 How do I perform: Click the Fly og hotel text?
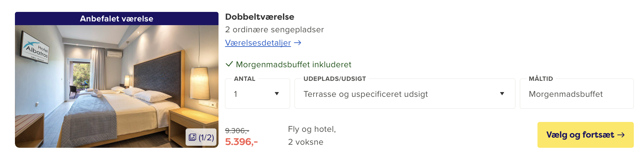(311, 129)
